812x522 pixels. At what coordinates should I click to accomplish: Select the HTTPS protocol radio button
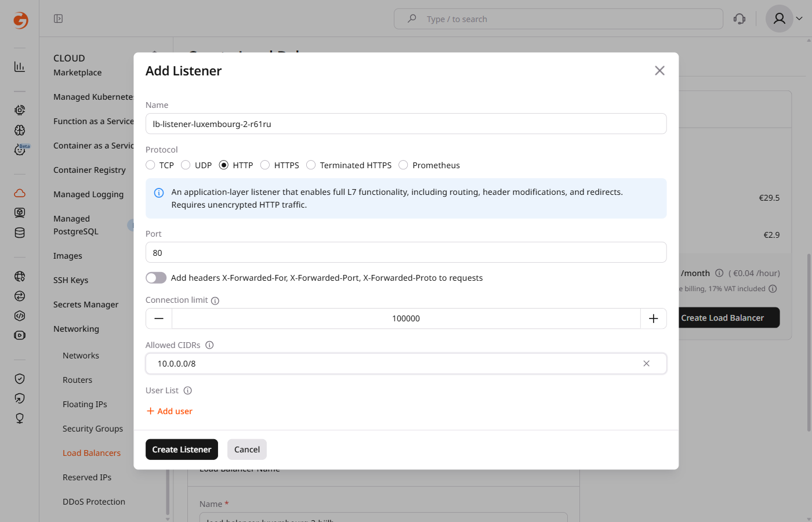click(x=265, y=165)
